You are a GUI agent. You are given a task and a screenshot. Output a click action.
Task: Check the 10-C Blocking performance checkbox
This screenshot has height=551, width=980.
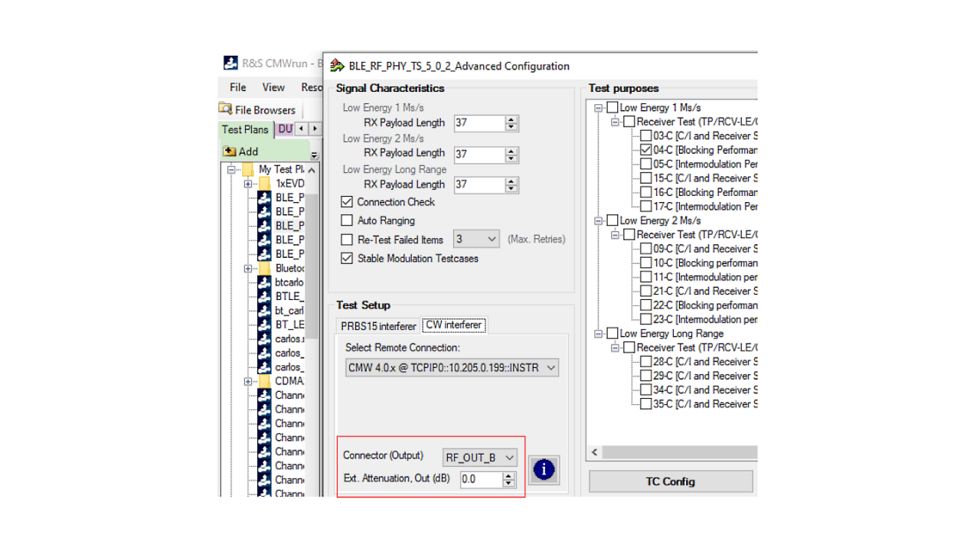pyautogui.click(x=646, y=263)
